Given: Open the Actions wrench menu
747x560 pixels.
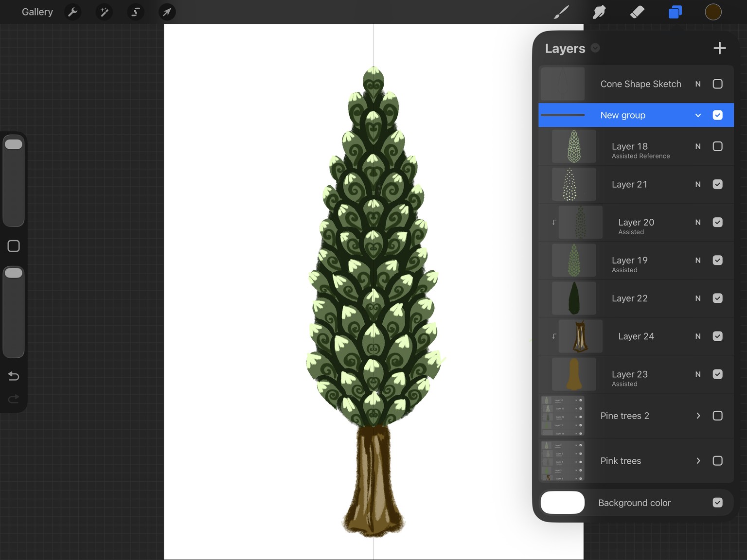Looking at the screenshot, I should tap(72, 12).
